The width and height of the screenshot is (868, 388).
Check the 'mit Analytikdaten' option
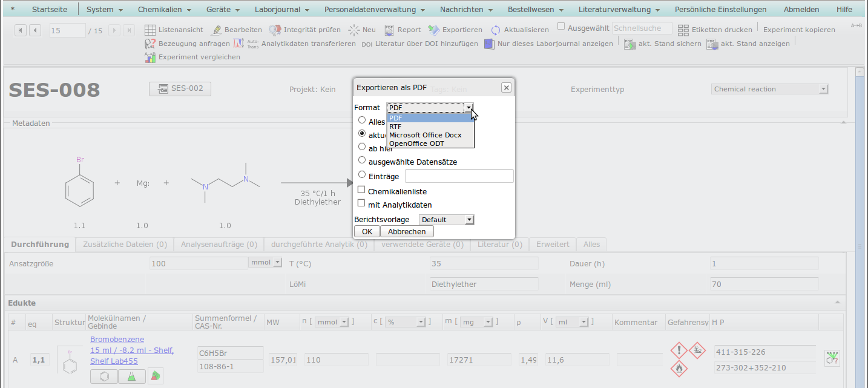[362, 204]
